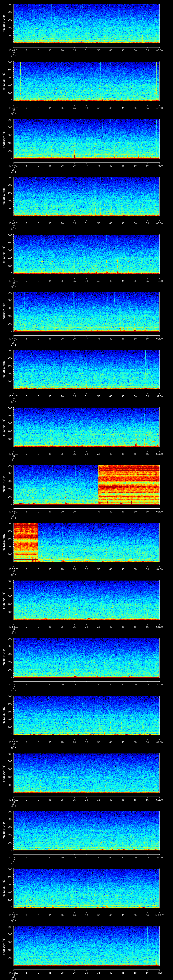The height and width of the screenshot is (980, 173).
Task: Click the 13:52:00 start time label
Action: pos(13,511)
